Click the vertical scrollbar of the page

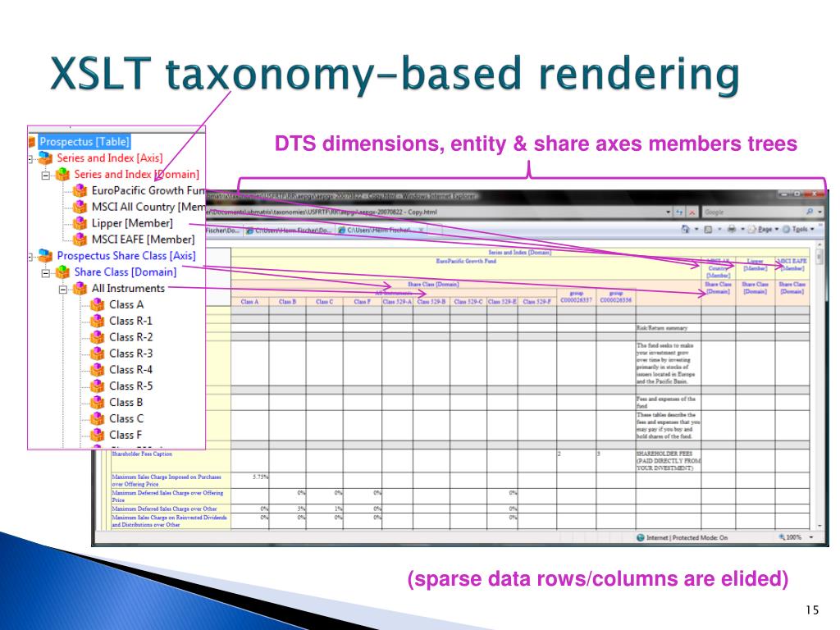click(x=819, y=386)
